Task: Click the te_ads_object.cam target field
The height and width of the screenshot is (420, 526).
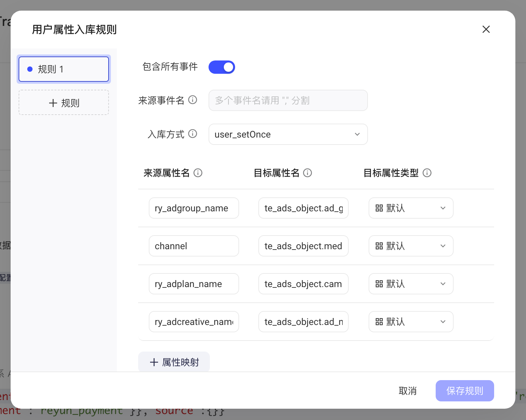Action: point(304,284)
